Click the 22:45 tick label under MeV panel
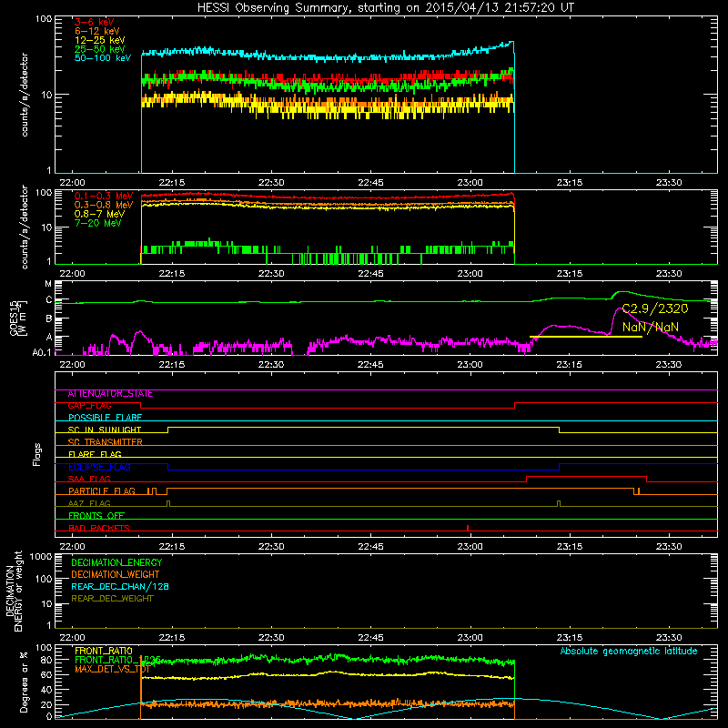Viewport: 728px width, 728px height. click(370, 274)
